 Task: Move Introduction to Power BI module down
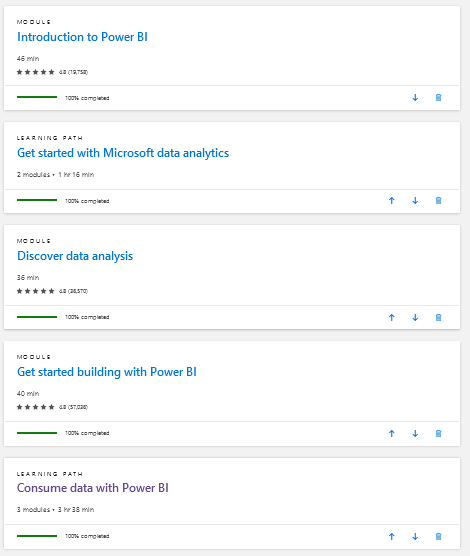click(415, 98)
